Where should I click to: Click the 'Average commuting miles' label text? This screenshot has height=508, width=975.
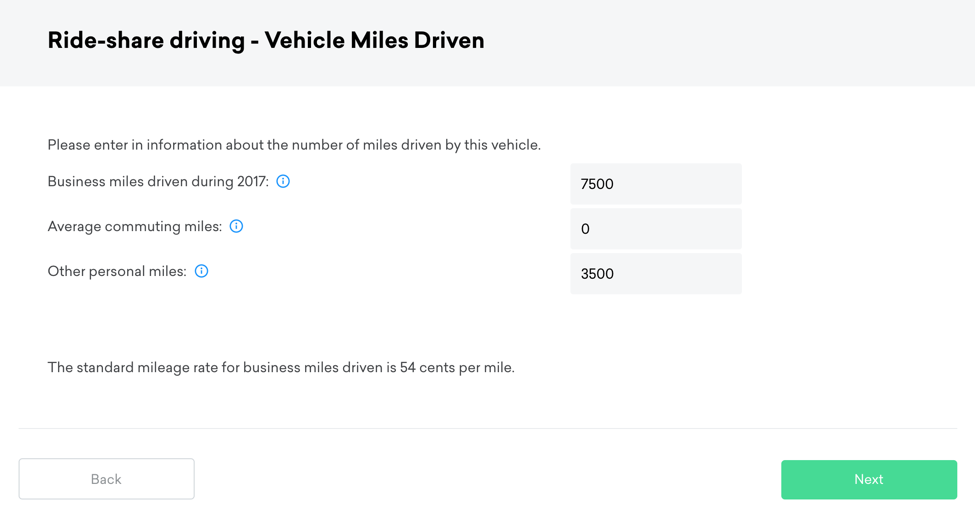(x=135, y=227)
